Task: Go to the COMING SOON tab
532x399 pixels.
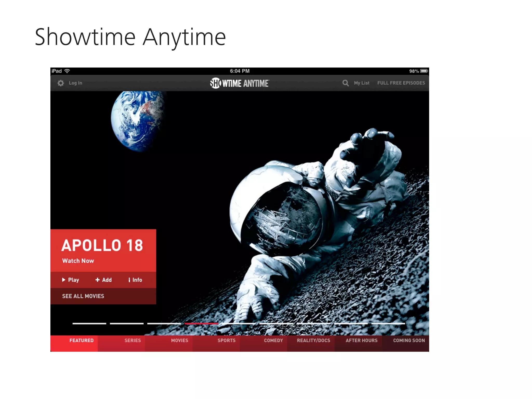Action: (x=409, y=341)
